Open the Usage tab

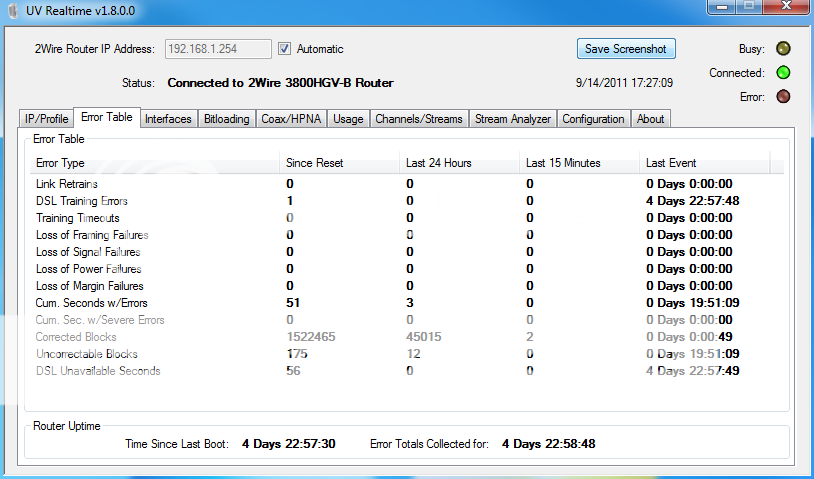pos(348,119)
